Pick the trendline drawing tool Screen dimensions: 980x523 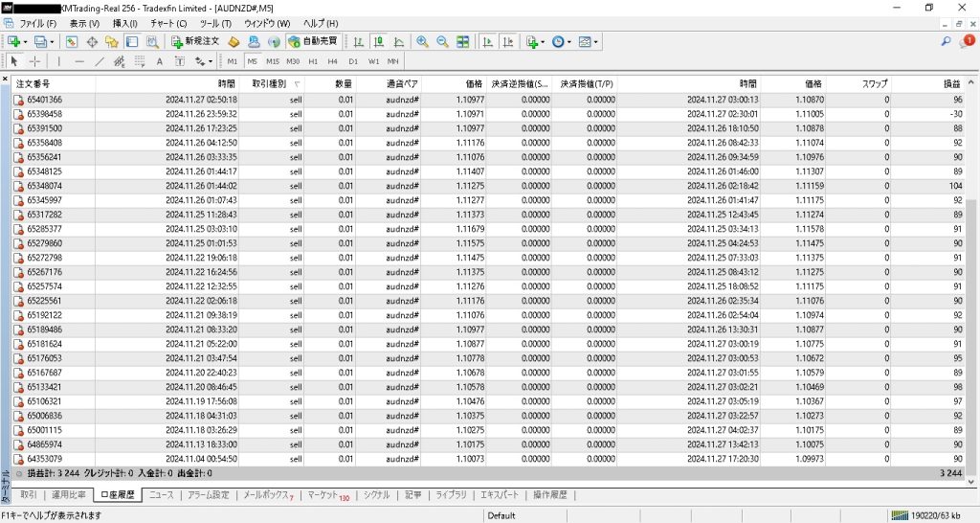click(100, 61)
